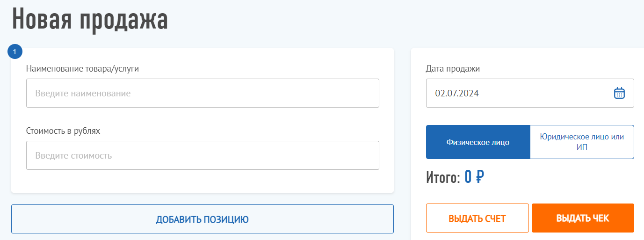Select the Физическое лицо customer type
The width and height of the screenshot is (644, 240).
pyautogui.click(x=478, y=142)
